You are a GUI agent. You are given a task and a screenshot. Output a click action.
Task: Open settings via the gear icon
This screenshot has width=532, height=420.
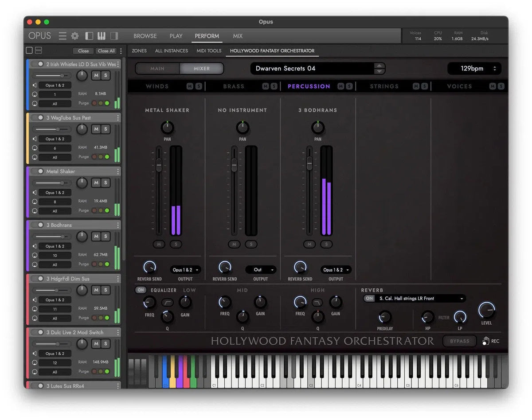pyautogui.click(x=75, y=36)
